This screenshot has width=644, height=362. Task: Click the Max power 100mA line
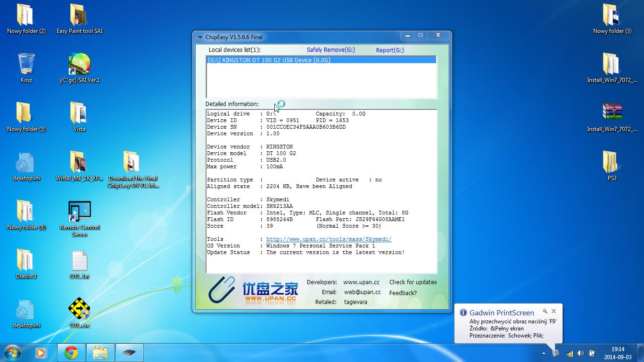[245, 166]
